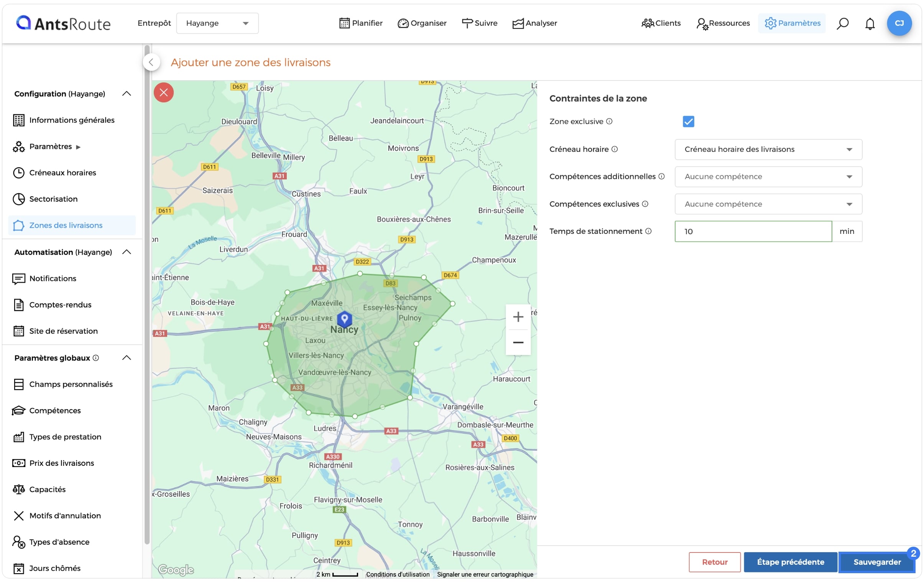Open the Ressources menu
Screen dimensions: 924x582
point(723,23)
